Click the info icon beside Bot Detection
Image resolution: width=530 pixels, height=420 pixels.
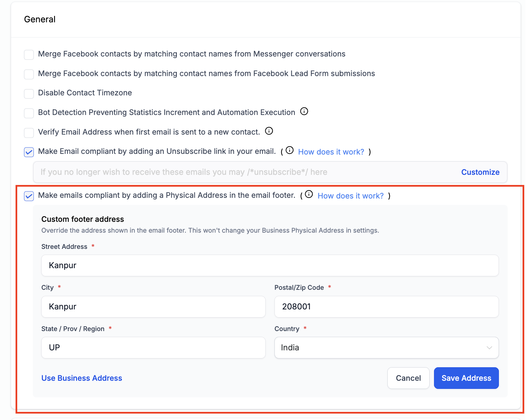304,111
